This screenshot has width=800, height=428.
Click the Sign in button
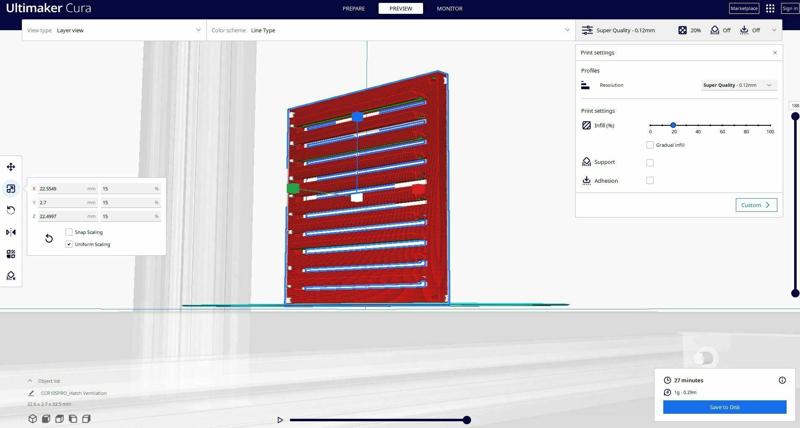click(x=790, y=9)
